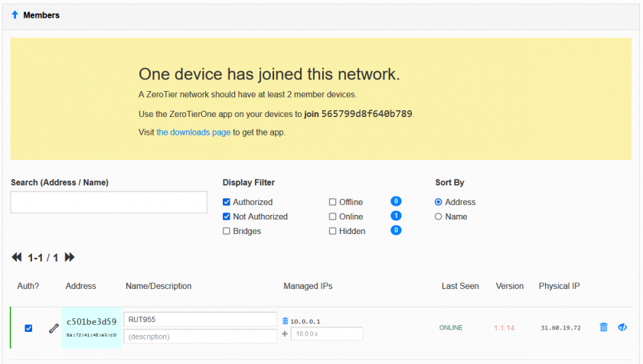The width and height of the screenshot is (643, 364).
Task: Click the Last Seen column header
Action: (x=460, y=286)
